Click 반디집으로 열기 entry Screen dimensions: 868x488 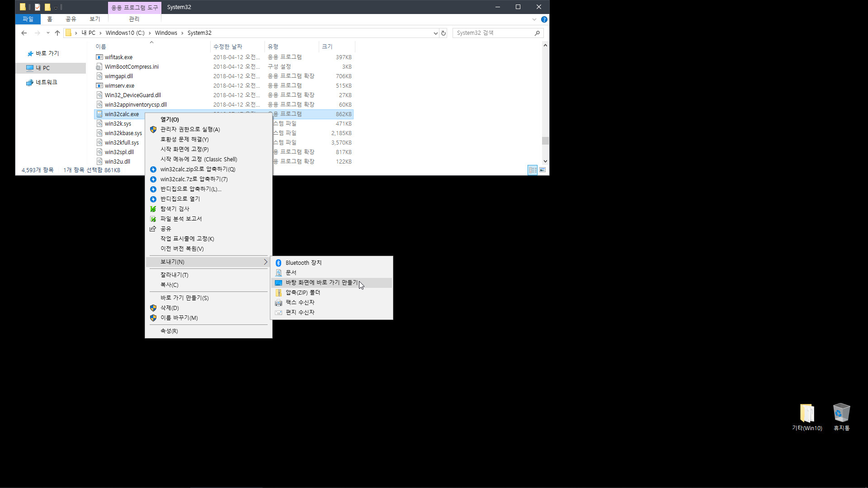click(208, 199)
